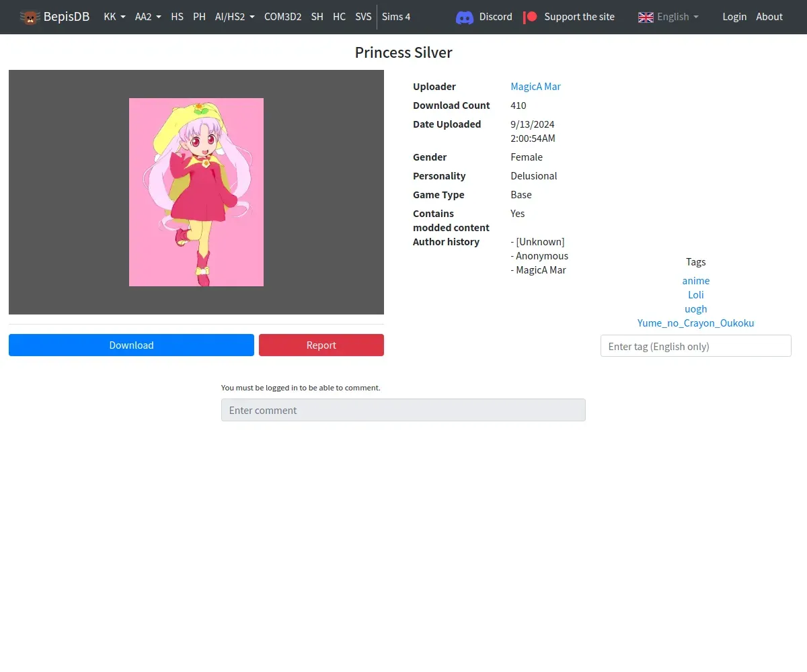Viewport: 807px width, 672px height.
Task: Open the SVS section
Action: pyautogui.click(x=363, y=17)
